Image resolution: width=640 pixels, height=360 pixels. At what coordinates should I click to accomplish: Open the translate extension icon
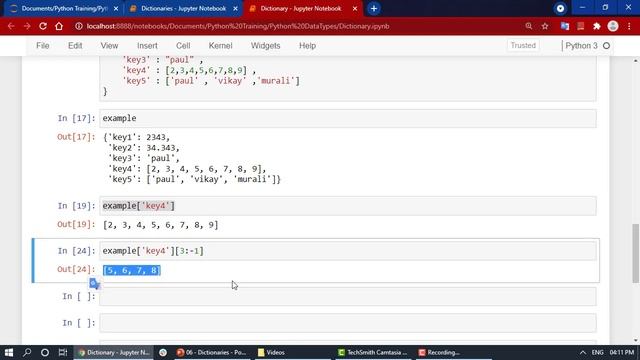pyautogui.click(x=565, y=26)
